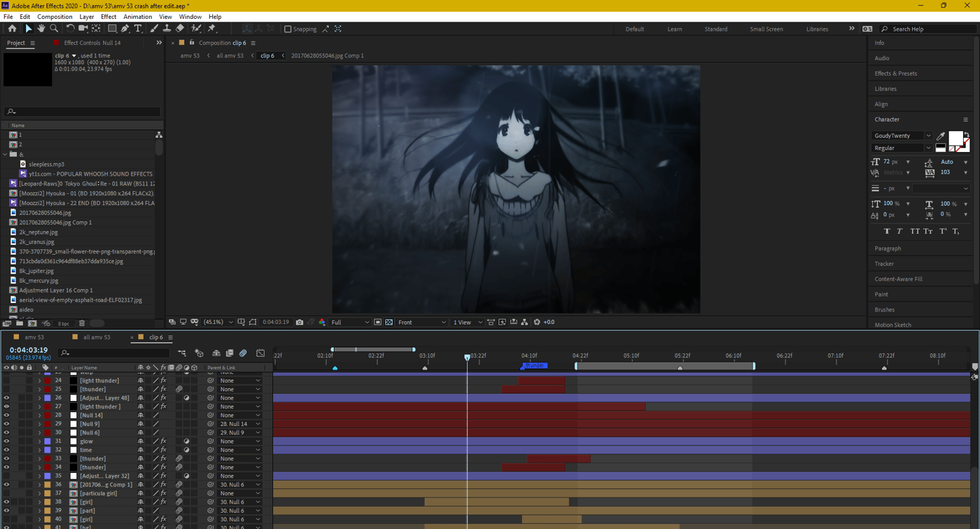Screen dimensions: 980x529
Task: Open the Composition menu
Action: [x=55, y=16]
